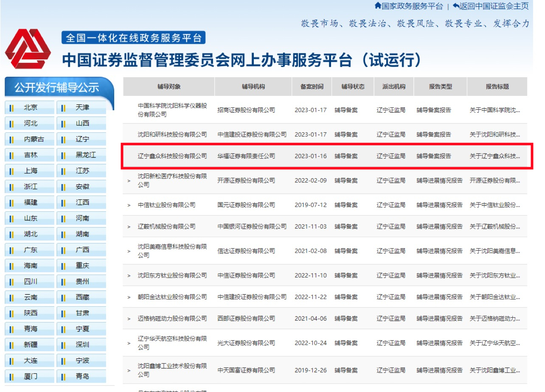Screen dimensions: 545x392
Task: Pick 西藏 from the region list
Action: pyautogui.click(x=82, y=297)
